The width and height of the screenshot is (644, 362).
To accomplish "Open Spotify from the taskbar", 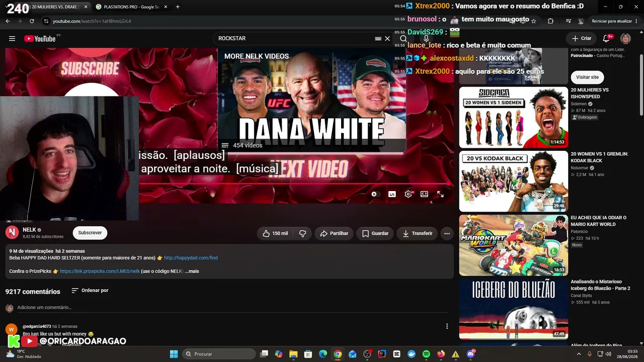I will tap(426, 354).
